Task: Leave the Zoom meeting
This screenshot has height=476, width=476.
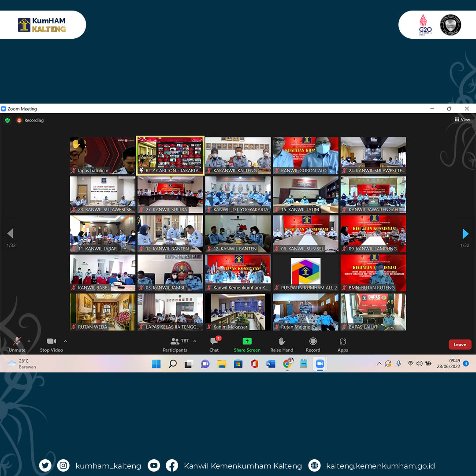Action: (460, 345)
